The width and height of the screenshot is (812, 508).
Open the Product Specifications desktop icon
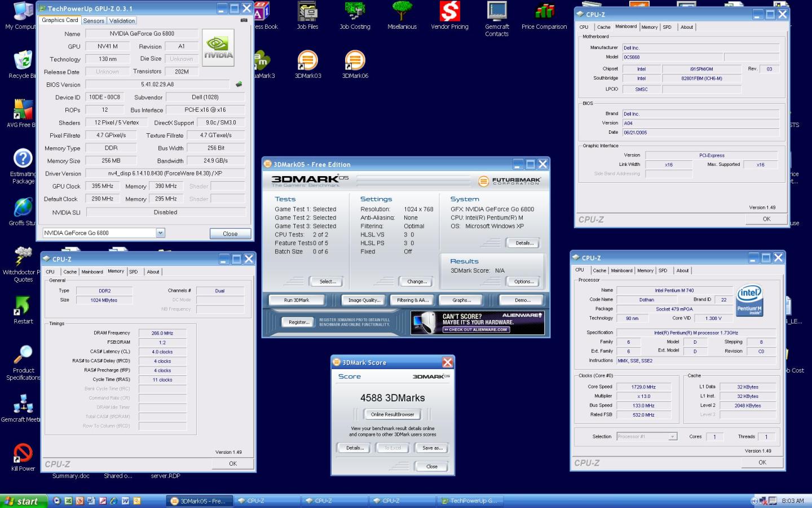click(23, 354)
